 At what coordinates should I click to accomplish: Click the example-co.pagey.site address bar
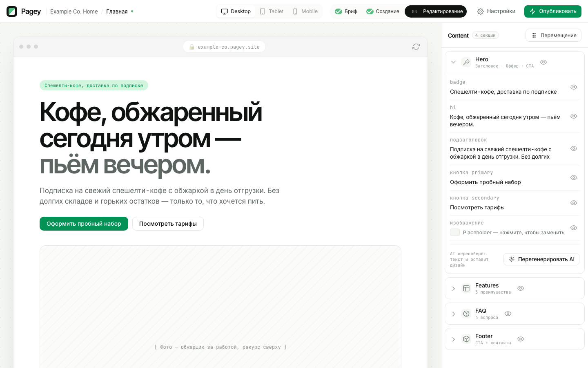coord(224,47)
